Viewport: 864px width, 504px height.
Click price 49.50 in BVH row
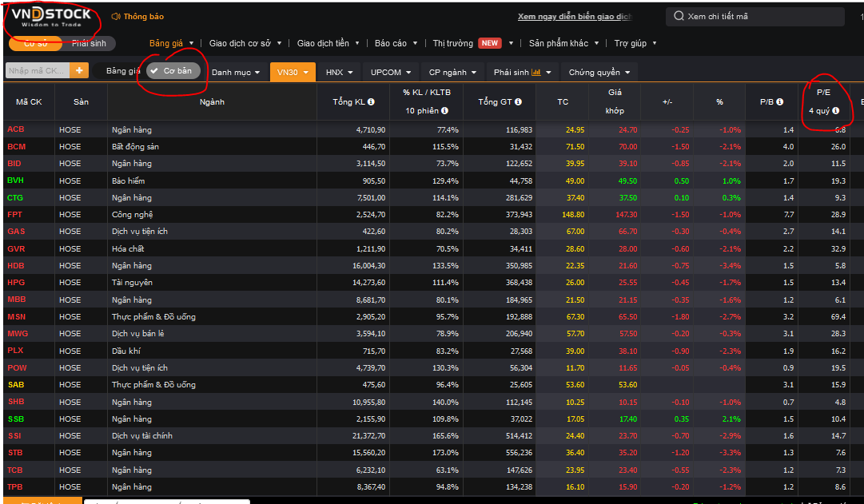tap(627, 181)
